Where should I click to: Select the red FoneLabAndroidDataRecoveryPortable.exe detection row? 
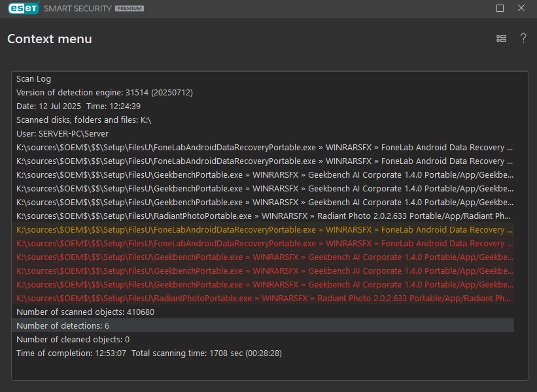(263, 244)
